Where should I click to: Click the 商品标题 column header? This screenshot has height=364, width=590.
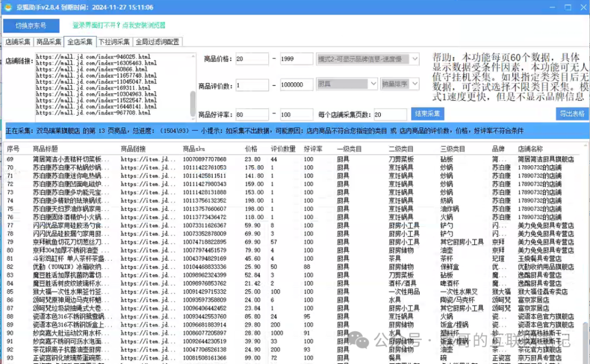tap(45, 149)
